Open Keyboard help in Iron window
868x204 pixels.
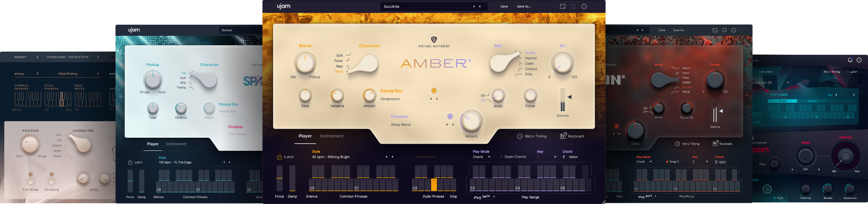tap(722, 143)
